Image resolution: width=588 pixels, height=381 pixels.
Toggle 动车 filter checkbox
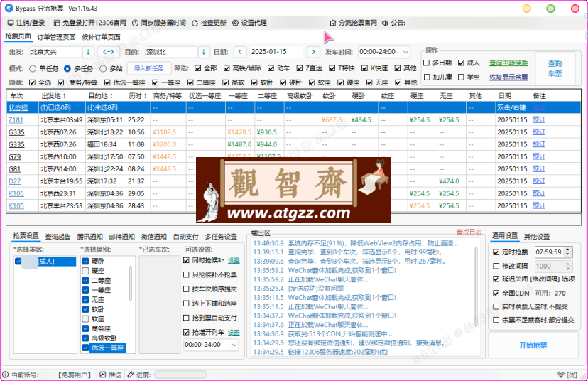[x=271, y=68]
